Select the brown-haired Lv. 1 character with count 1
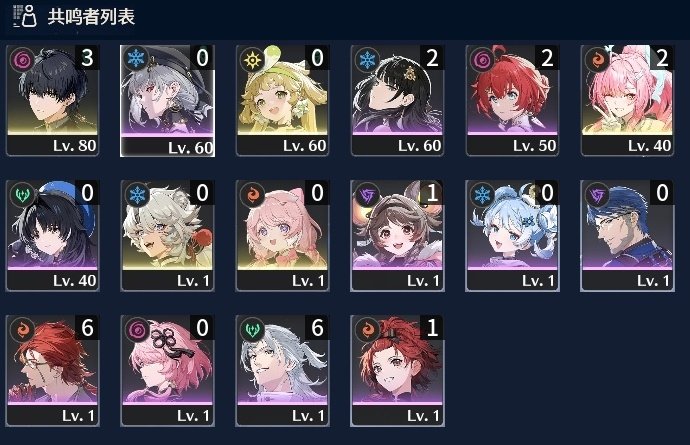 pos(397,235)
